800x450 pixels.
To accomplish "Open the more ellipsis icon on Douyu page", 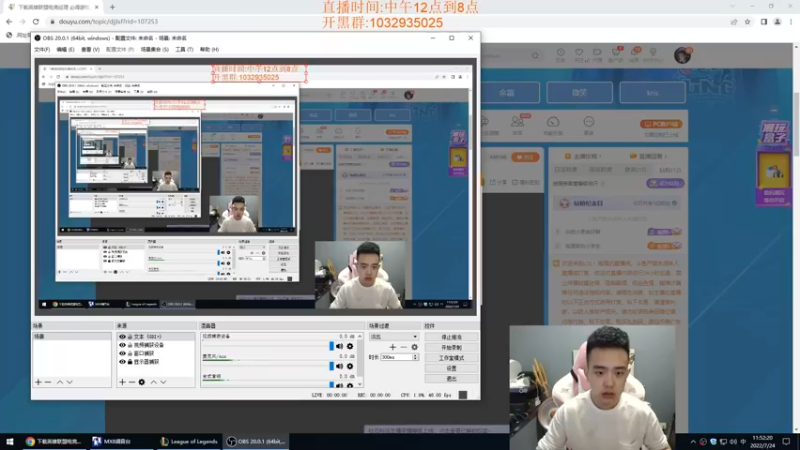I will pyautogui.click(x=588, y=122).
